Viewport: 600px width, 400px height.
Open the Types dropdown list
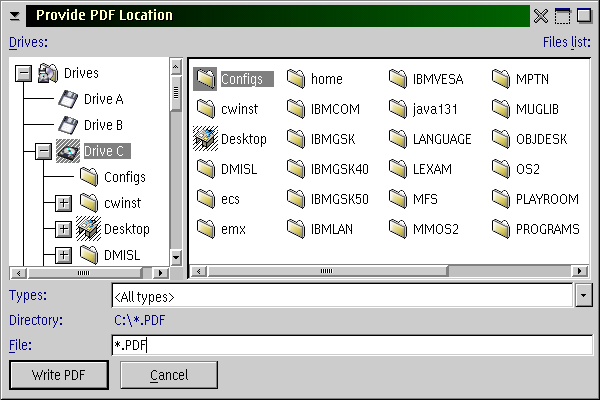pyautogui.click(x=584, y=296)
